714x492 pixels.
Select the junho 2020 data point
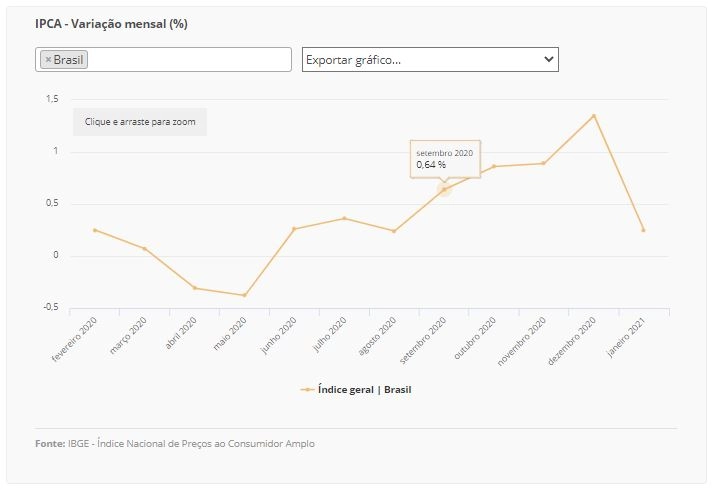click(294, 229)
